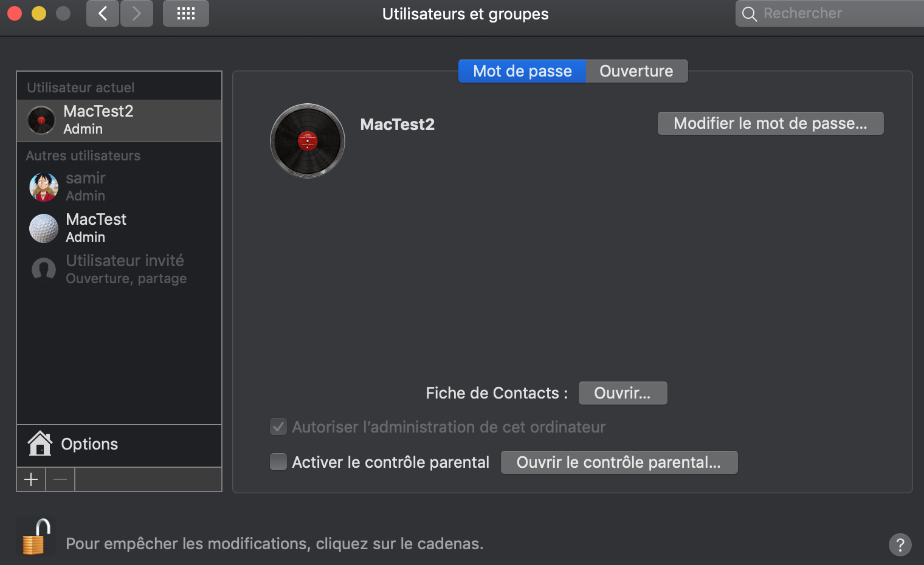Viewport: 924px width, 565px height.
Task: Enable the parental control checkbox
Action: [x=278, y=462]
